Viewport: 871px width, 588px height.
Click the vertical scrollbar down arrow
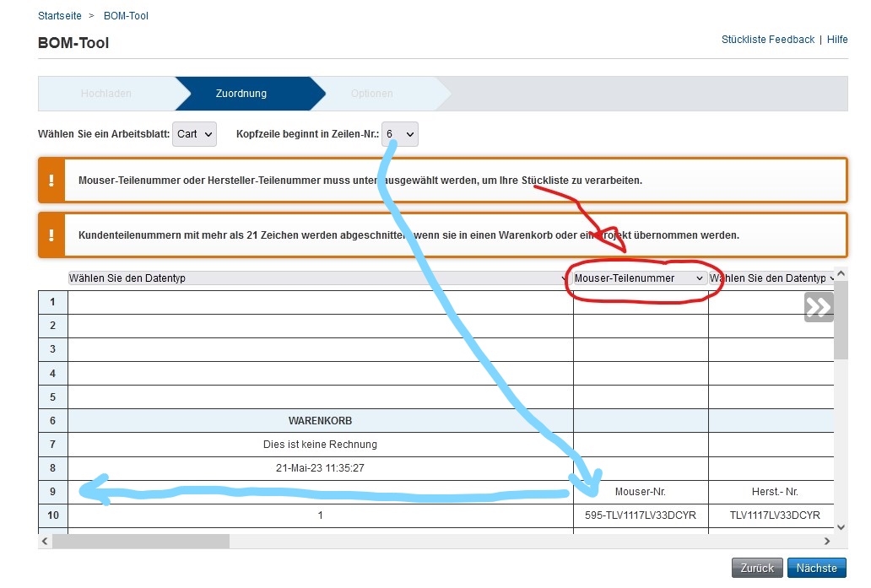click(x=841, y=527)
